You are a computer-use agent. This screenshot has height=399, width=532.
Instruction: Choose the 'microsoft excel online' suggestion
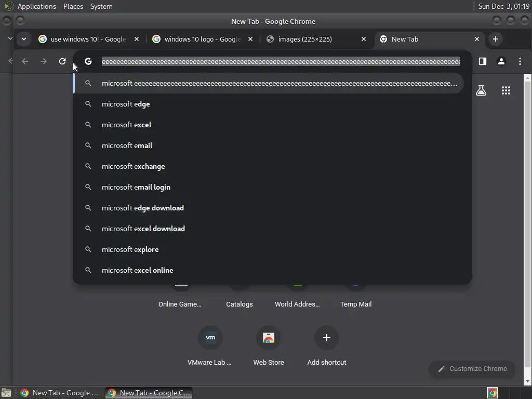click(x=269, y=270)
